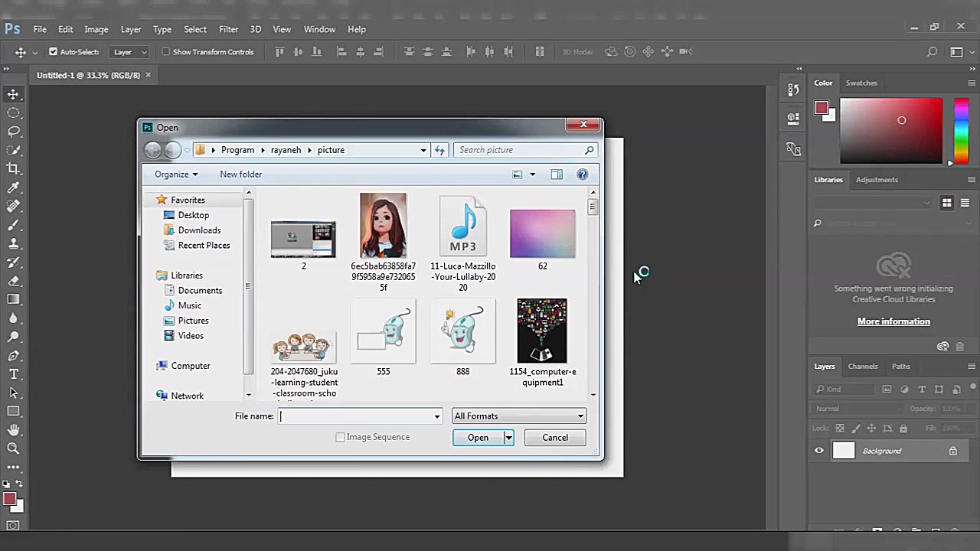The height and width of the screenshot is (551, 980).
Task: Enable the Auto-Select checkbox
Action: (x=53, y=52)
